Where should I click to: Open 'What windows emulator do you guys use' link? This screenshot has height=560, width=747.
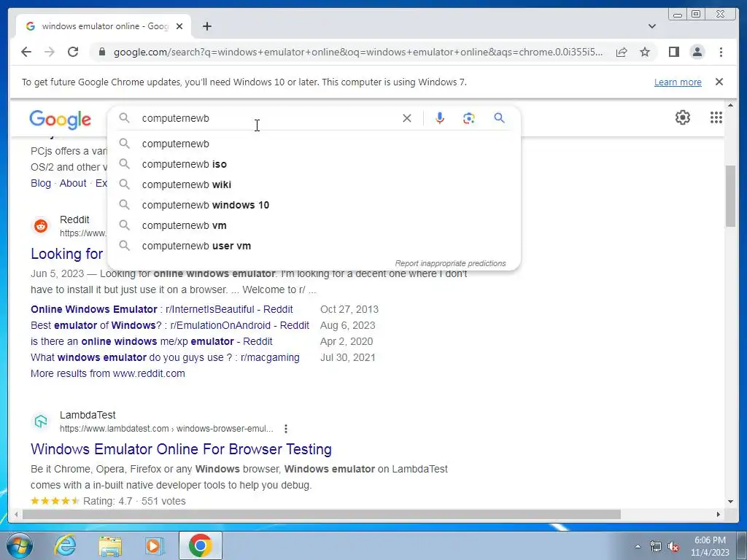(x=165, y=357)
